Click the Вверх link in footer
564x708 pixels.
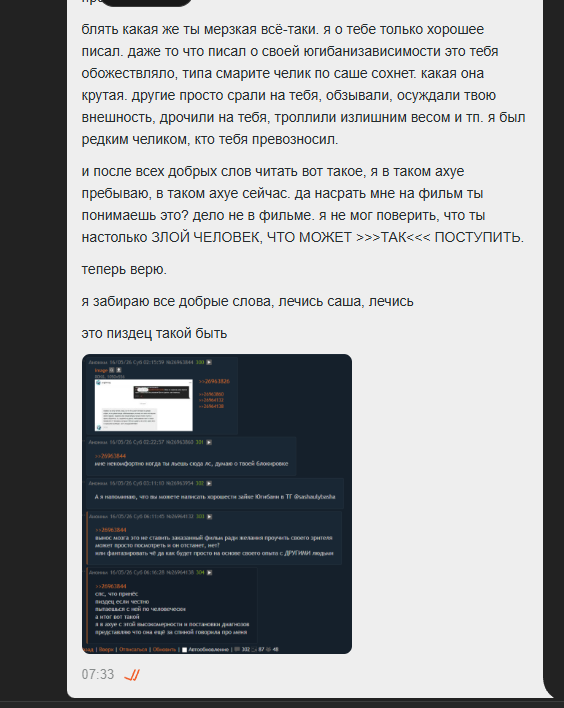point(106,650)
